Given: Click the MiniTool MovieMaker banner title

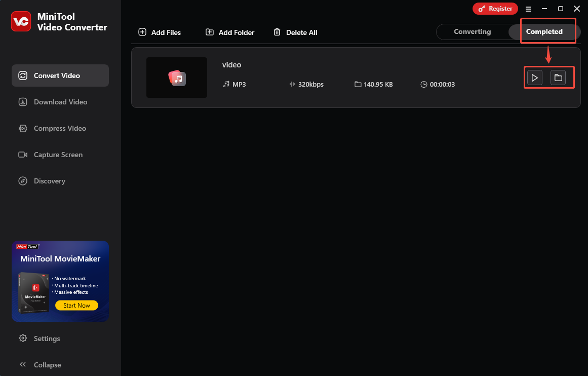Looking at the screenshot, I should (60, 259).
